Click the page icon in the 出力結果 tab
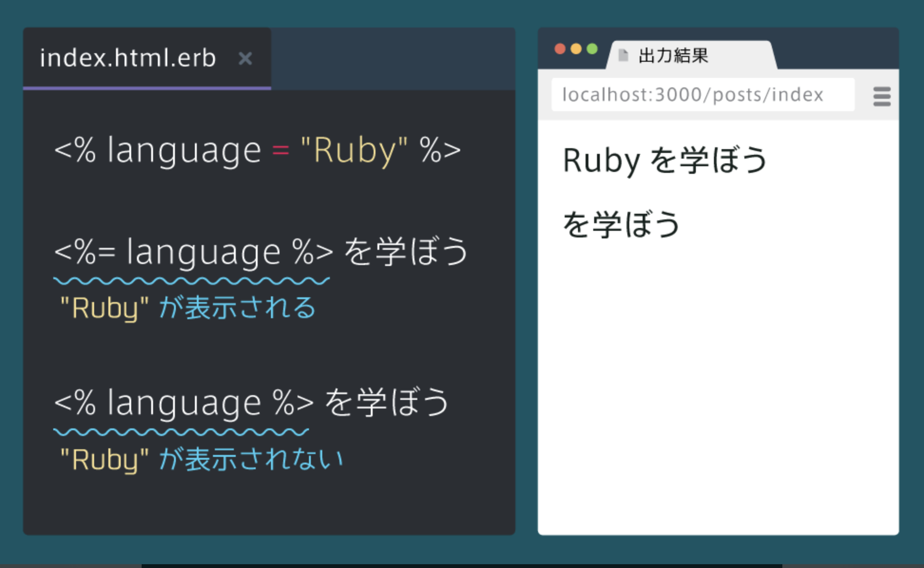 coord(623,56)
